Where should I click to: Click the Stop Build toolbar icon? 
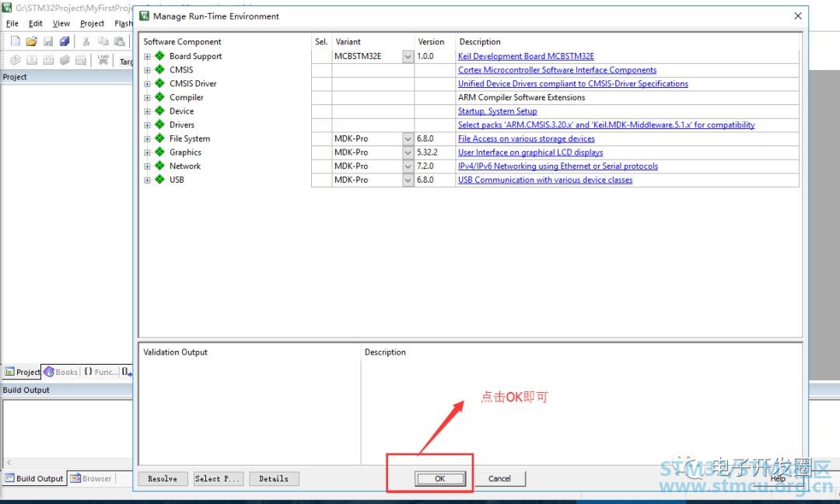(81, 60)
